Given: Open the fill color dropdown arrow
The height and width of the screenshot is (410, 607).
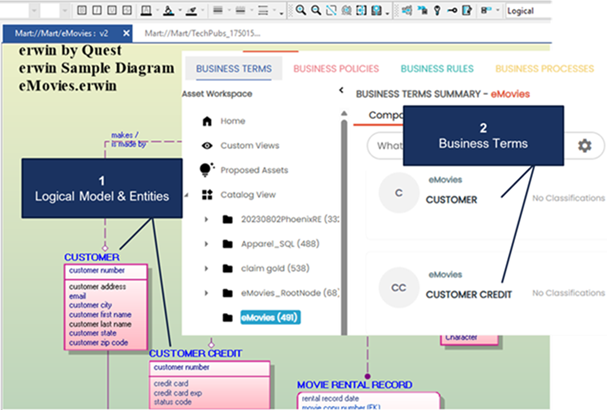Looking at the screenshot, I should pos(180,10).
